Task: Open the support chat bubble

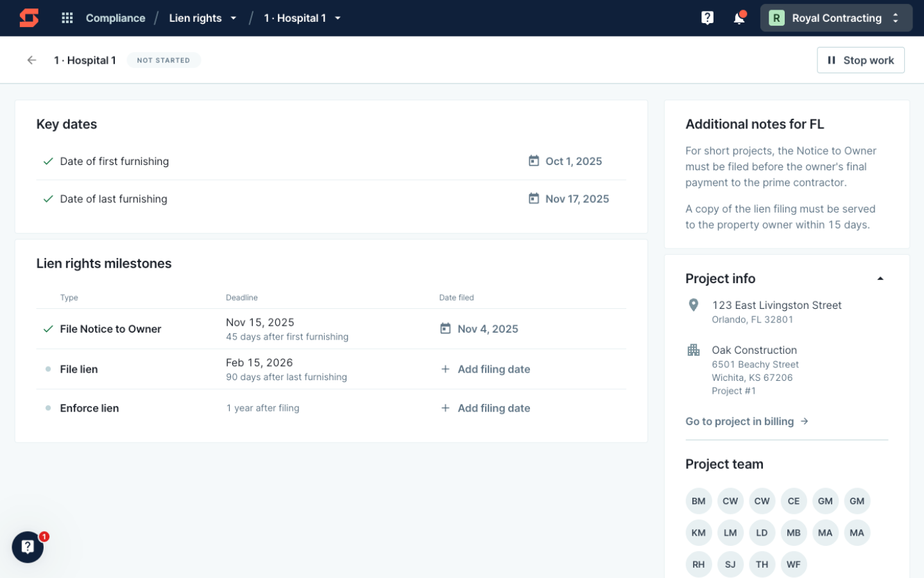Action: [27, 547]
